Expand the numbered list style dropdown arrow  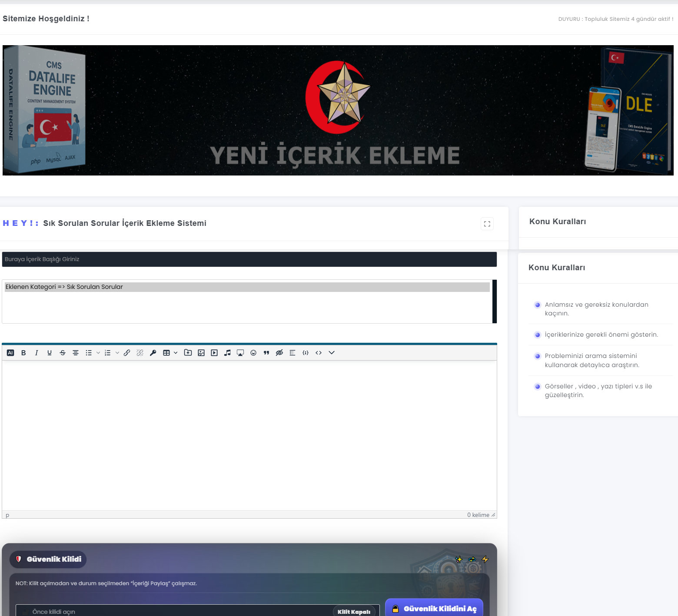pyautogui.click(x=117, y=353)
